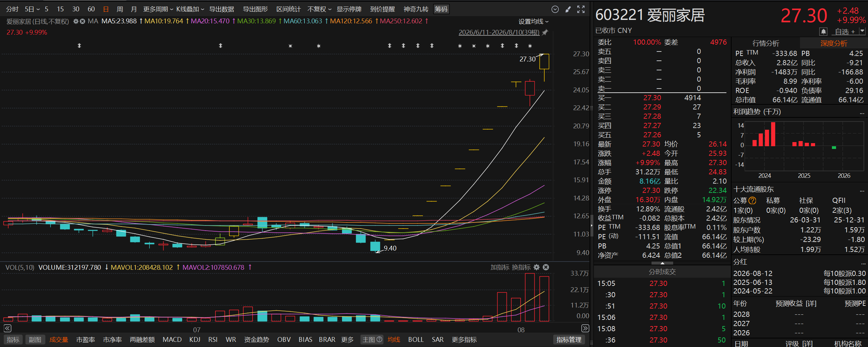Select the brush drawing tool icon
868x347 pixels.
pyautogui.click(x=568, y=9)
